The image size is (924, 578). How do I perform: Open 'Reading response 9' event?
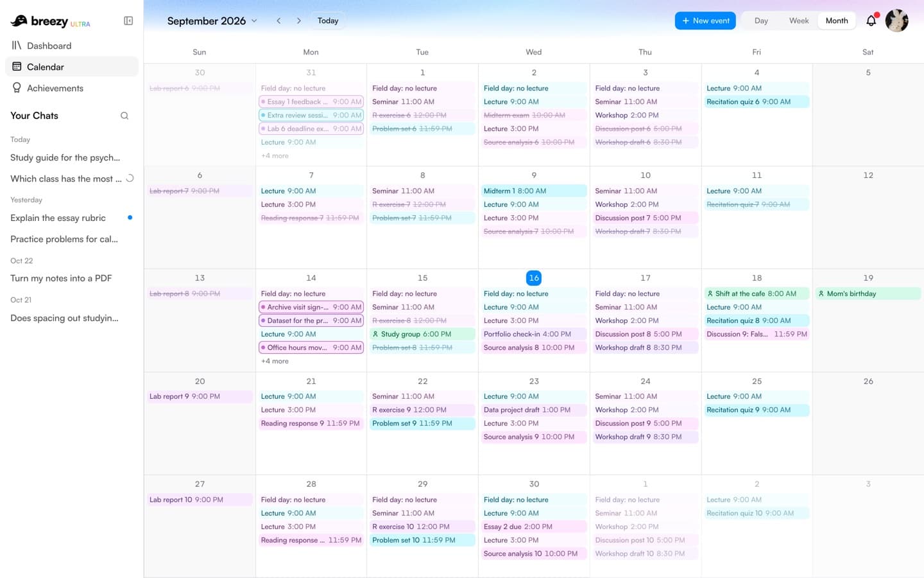point(311,423)
